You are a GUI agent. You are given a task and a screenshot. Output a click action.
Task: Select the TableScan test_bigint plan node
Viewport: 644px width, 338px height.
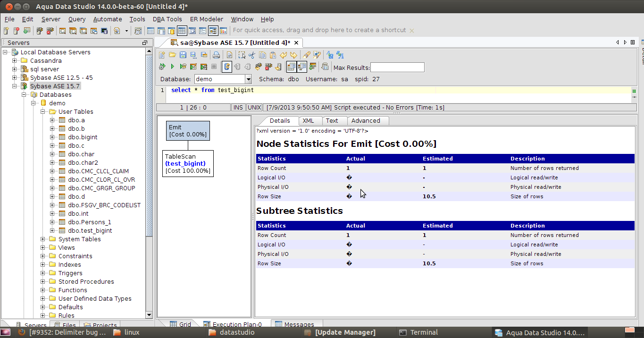click(188, 163)
